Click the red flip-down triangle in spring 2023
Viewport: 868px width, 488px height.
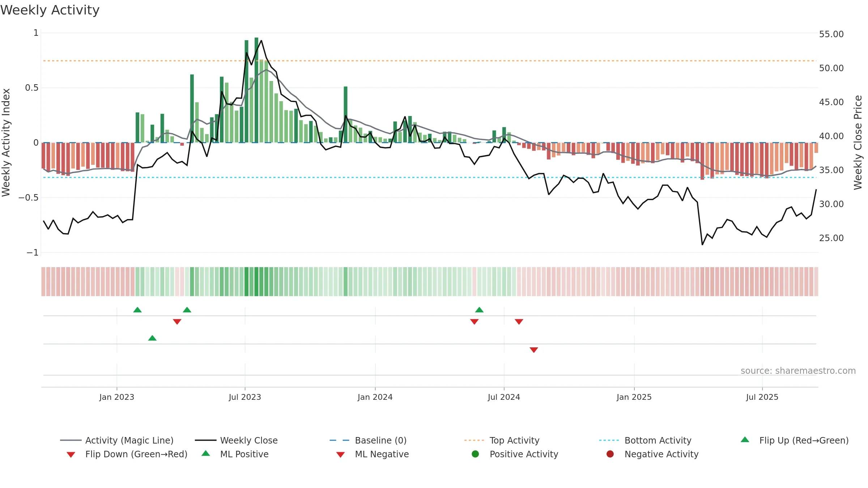click(x=177, y=322)
